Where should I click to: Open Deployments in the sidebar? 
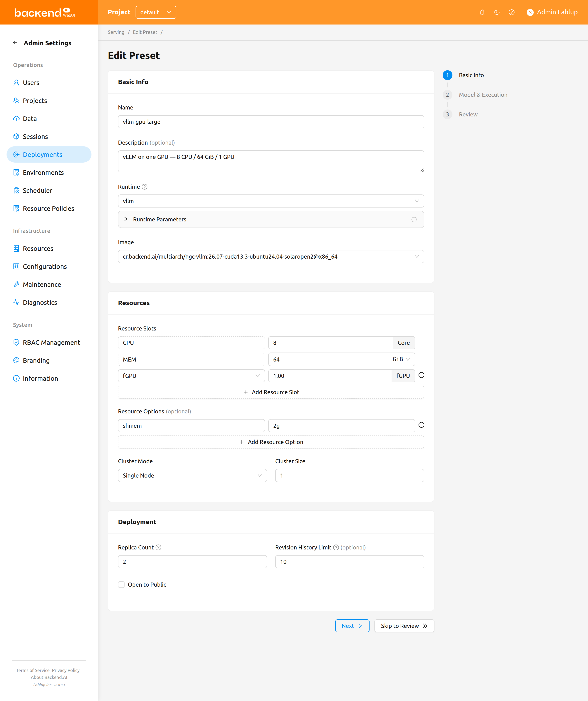pyautogui.click(x=49, y=155)
